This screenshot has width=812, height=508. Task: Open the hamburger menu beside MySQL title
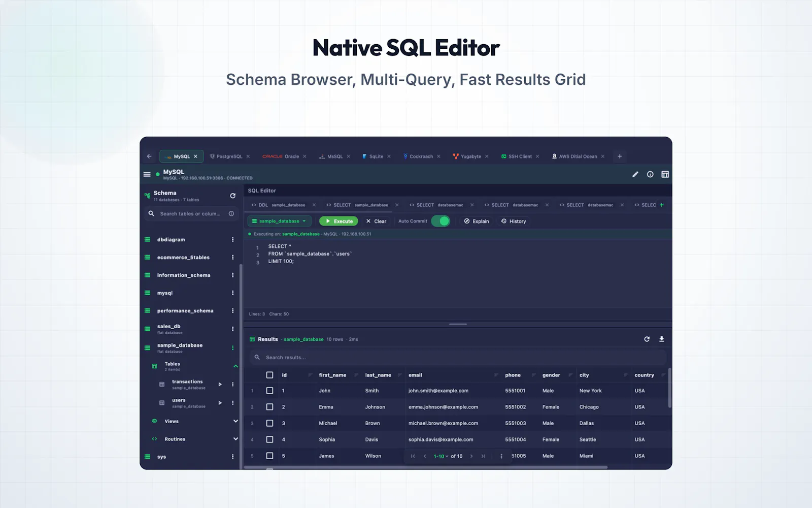[147, 174]
